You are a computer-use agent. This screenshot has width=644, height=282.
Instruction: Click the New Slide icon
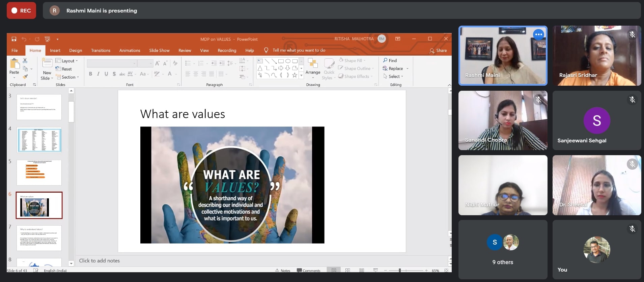47,63
